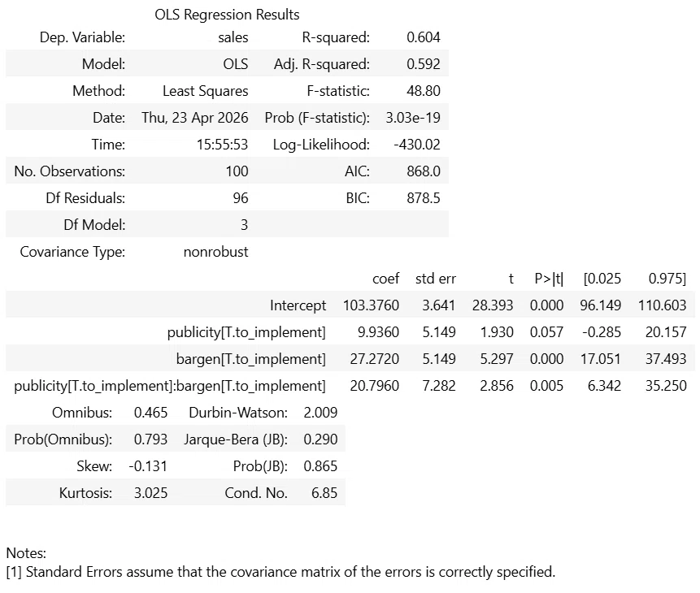
Task: Select the Log-Likelihood value -430.02
Action: [x=417, y=144]
